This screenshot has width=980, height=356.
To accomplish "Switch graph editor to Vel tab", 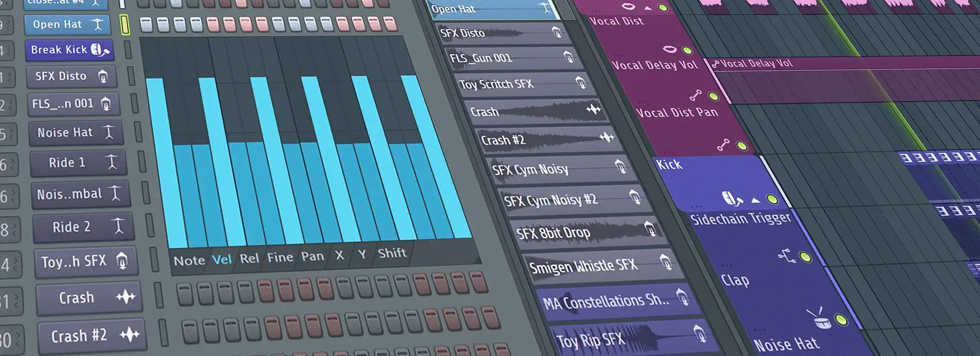I will point(222,260).
